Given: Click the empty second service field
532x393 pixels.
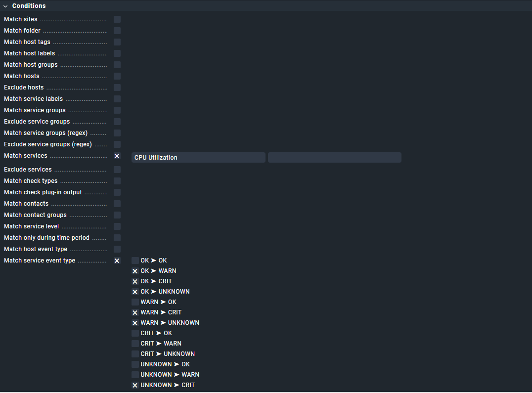Looking at the screenshot, I should 334,158.
